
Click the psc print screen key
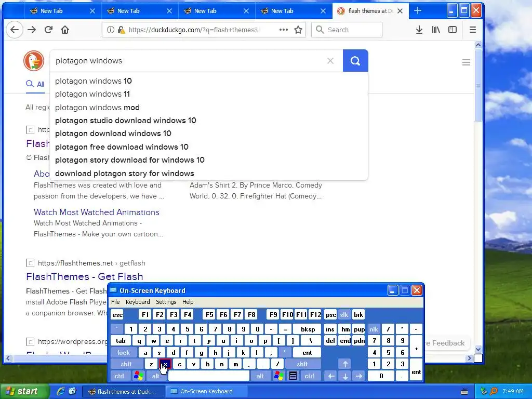[331, 314]
